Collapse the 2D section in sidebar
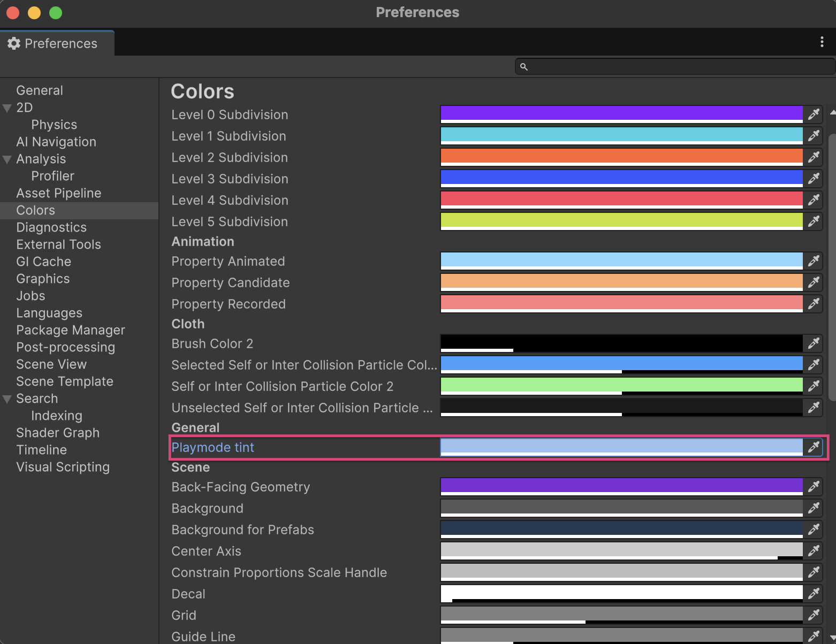 click(x=7, y=108)
